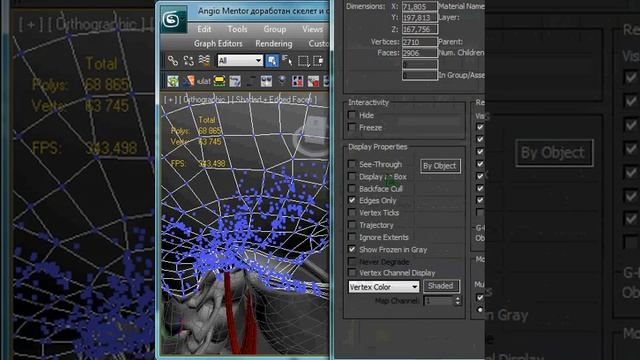This screenshot has width=640, height=360.
Task: Open the Customize menu
Action: 318,43
